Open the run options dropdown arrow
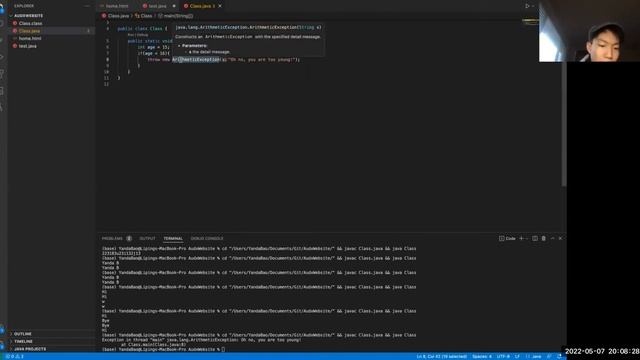 (x=533, y=6)
